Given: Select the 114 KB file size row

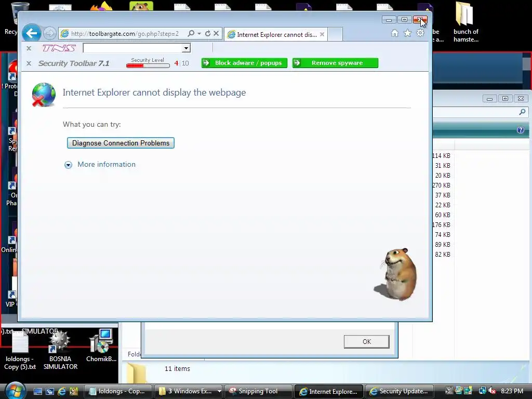Looking at the screenshot, I should click(441, 156).
